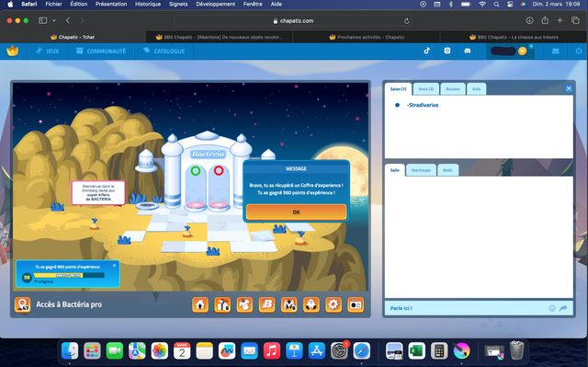Open Chapatiz Discord icon
The height and width of the screenshot is (367, 588).
pyautogui.click(x=468, y=51)
